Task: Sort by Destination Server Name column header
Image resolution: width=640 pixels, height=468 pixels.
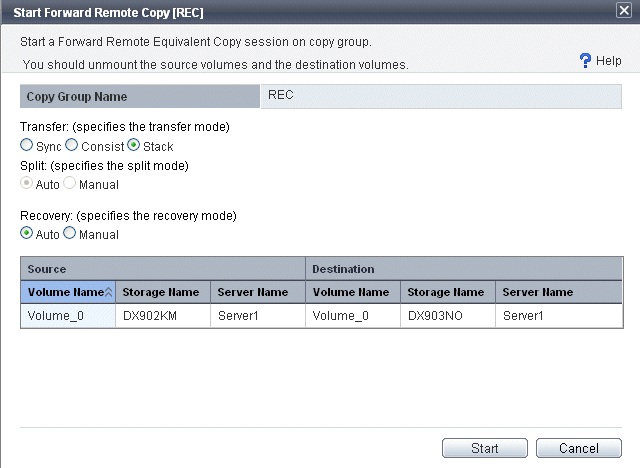Action: (x=559, y=292)
